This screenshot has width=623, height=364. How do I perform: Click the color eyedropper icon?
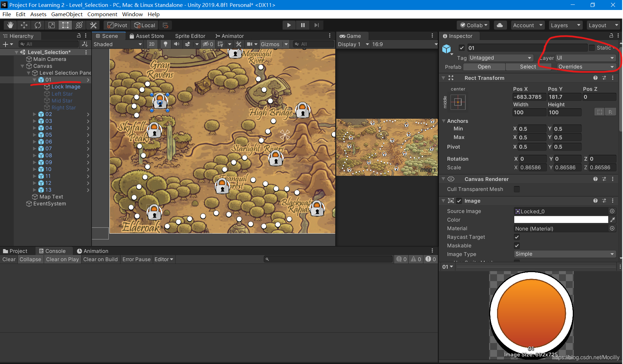click(613, 220)
